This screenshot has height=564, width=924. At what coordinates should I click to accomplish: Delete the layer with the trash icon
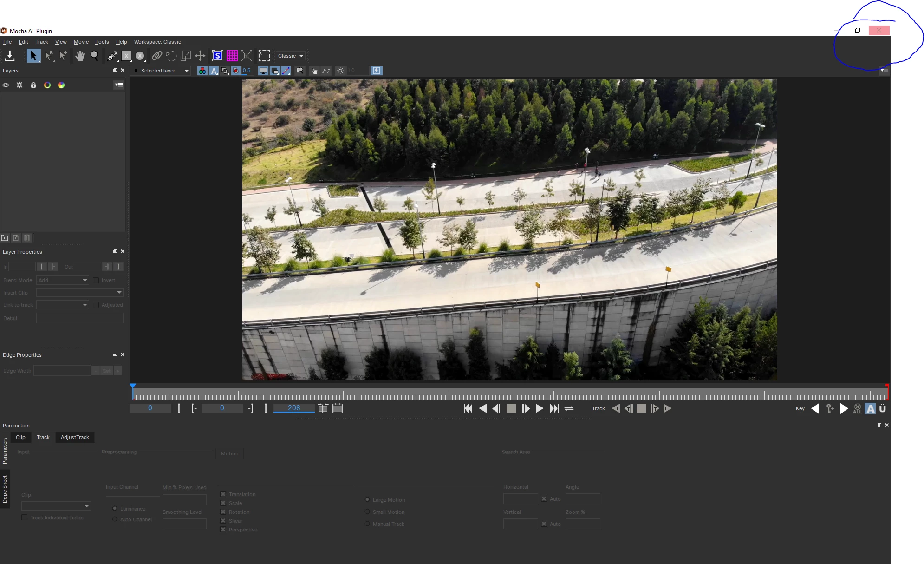(27, 238)
